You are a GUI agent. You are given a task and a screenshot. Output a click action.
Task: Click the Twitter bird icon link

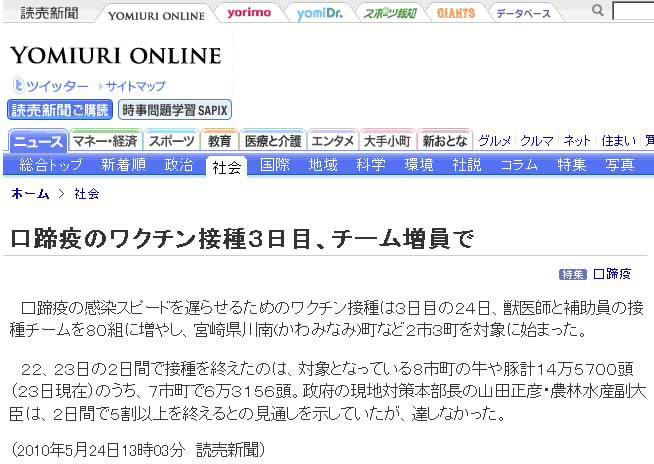click(18, 86)
